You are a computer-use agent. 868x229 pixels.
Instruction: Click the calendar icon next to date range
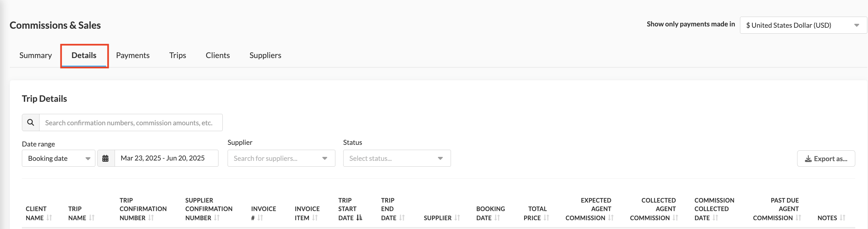pyautogui.click(x=106, y=158)
